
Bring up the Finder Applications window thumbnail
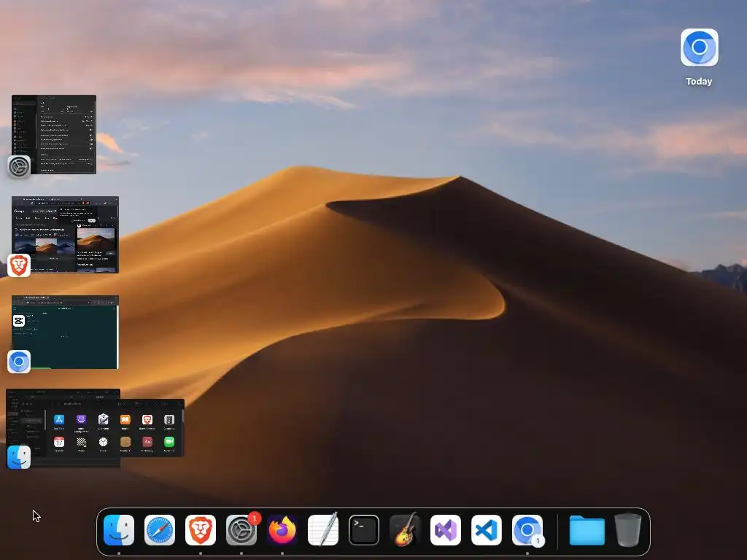click(115, 427)
